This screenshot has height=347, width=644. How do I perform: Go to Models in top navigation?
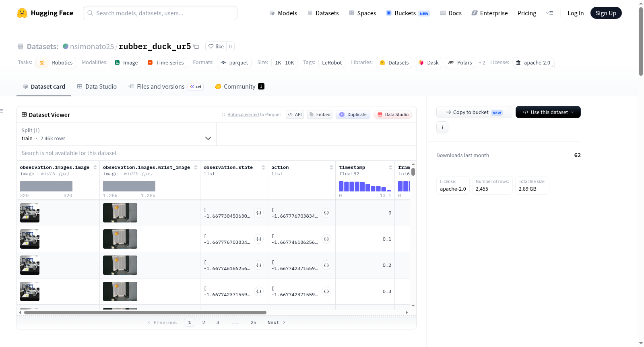coord(283,13)
